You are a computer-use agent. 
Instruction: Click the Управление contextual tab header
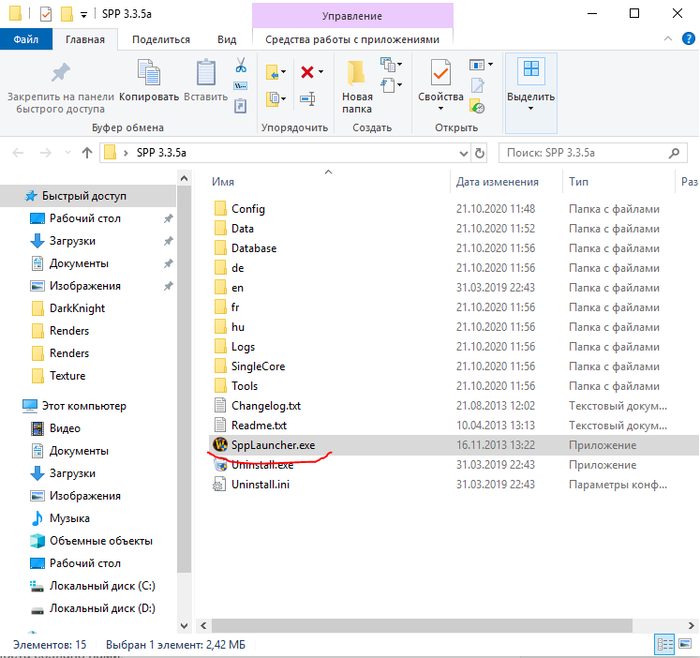(x=352, y=16)
